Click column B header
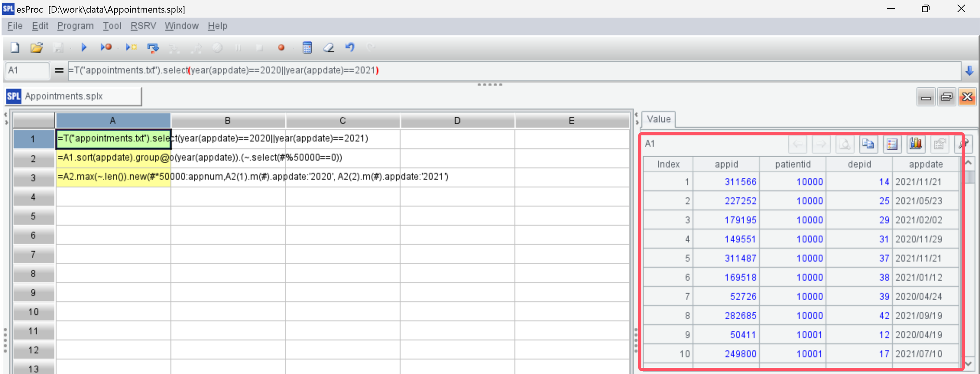 pyautogui.click(x=228, y=121)
